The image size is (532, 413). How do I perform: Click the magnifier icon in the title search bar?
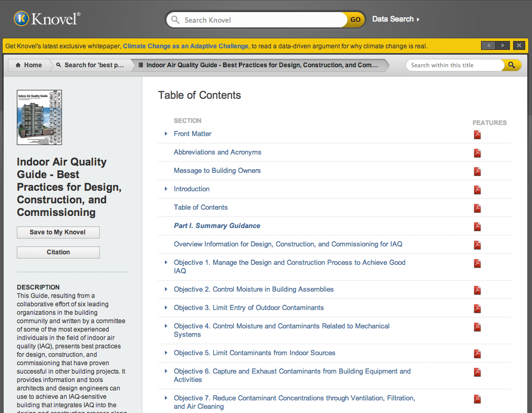(512, 65)
